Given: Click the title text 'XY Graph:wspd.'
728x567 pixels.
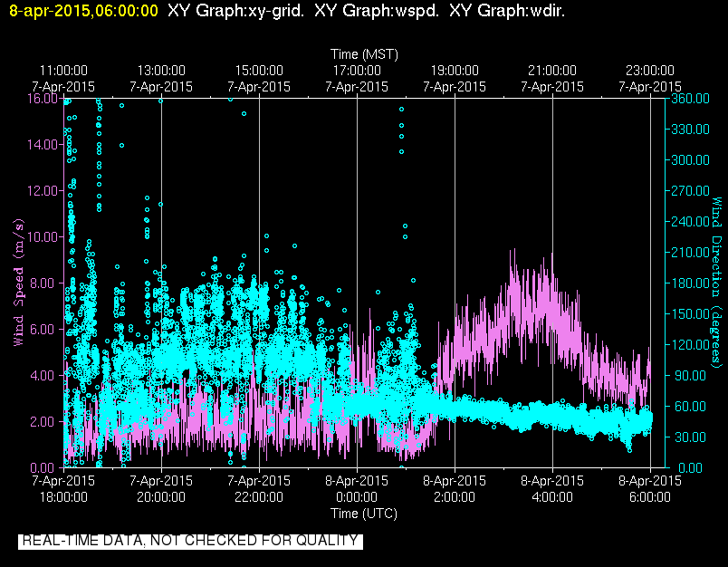Looking at the screenshot, I should coord(377,10).
